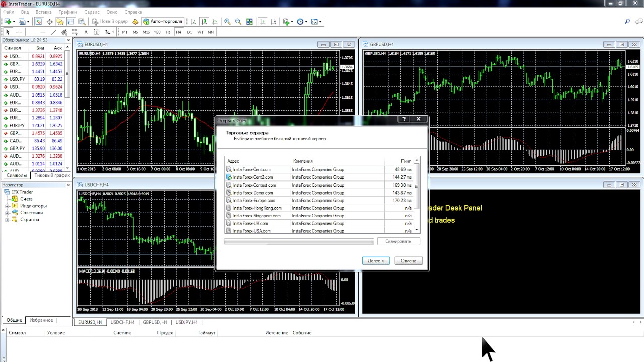
Task: Zoom in the chart with magnifier plus
Action: click(x=227, y=22)
